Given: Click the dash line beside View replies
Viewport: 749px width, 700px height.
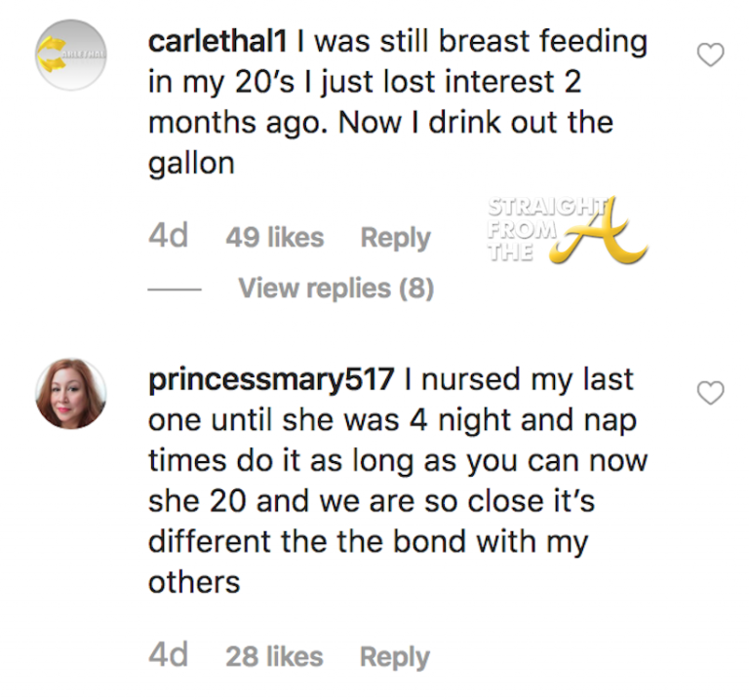Looking at the screenshot, I should 175,289.
